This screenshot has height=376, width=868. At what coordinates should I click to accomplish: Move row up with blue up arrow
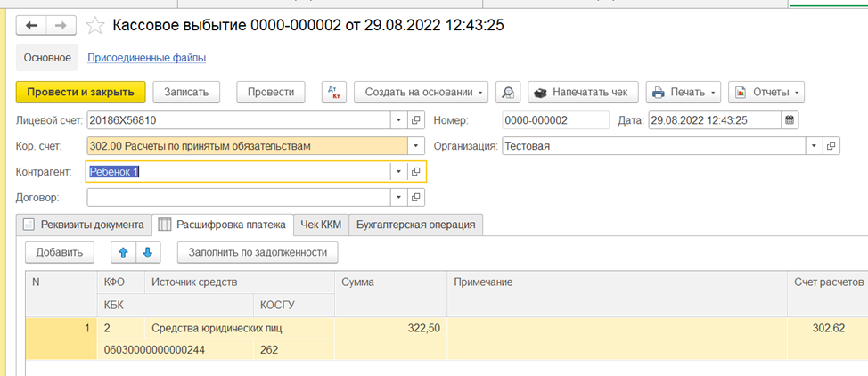[x=124, y=252]
